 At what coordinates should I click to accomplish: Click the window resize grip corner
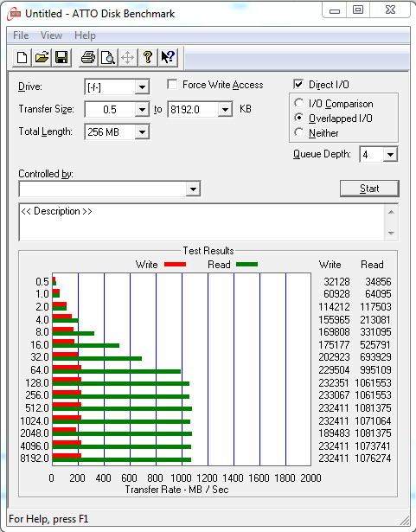(x=405, y=520)
